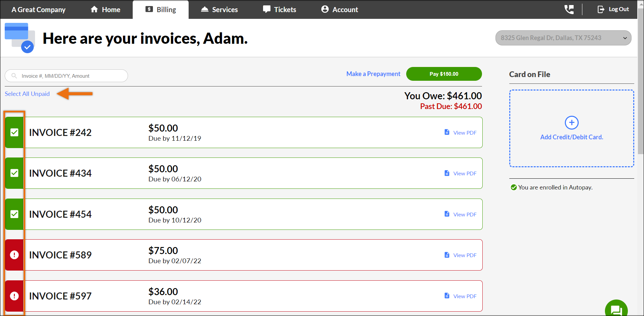Click the billing card logo icon
This screenshot has height=316, width=644.
tap(20, 38)
